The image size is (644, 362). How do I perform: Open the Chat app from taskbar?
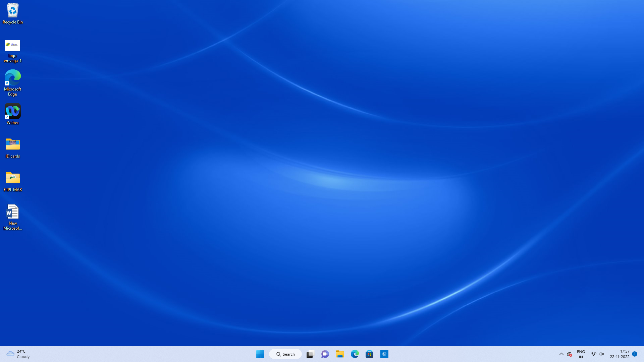pyautogui.click(x=325, y=354)
